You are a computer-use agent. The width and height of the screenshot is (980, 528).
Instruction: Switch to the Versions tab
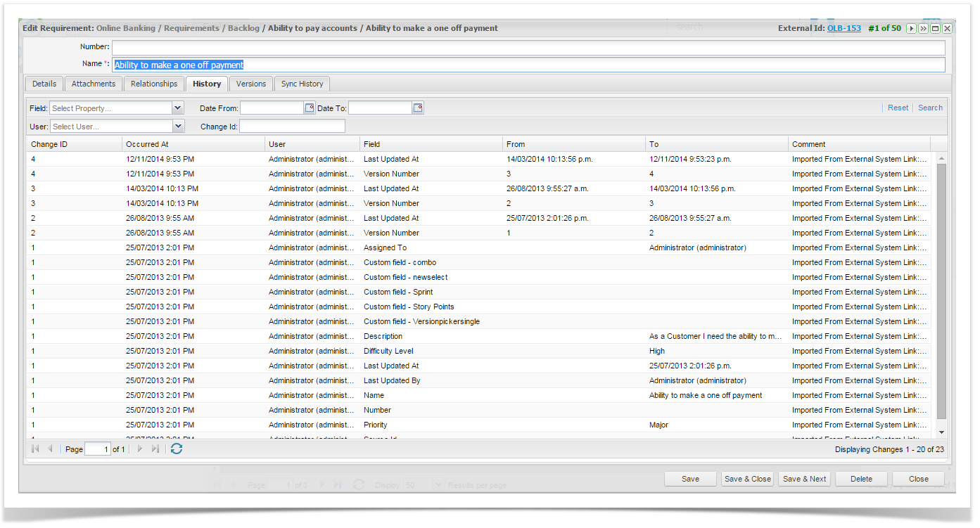tap(251, 84)
